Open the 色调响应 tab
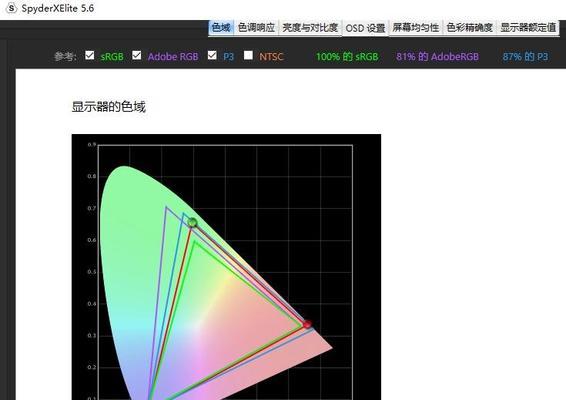This screenshot has width=566, height=400. click(x=256, y=27)
